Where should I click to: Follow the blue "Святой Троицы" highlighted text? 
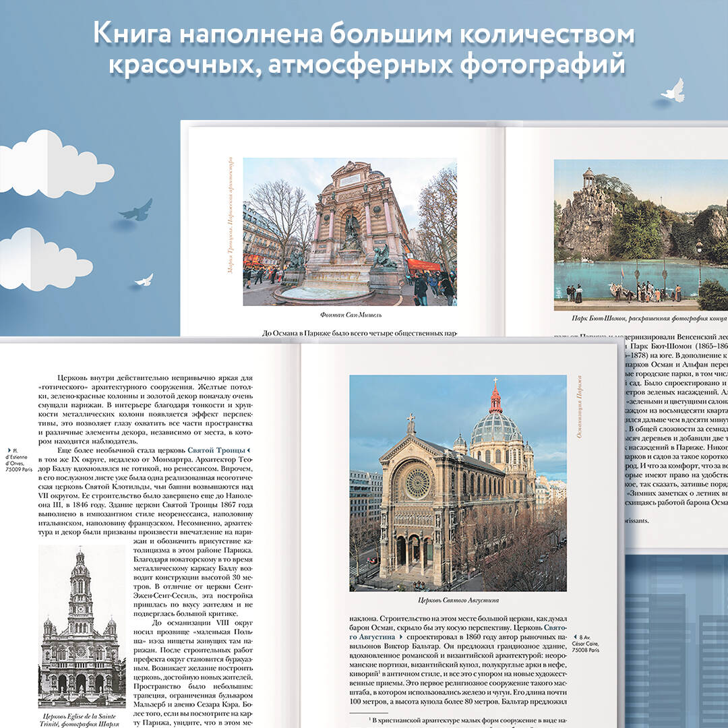point(216,450)
